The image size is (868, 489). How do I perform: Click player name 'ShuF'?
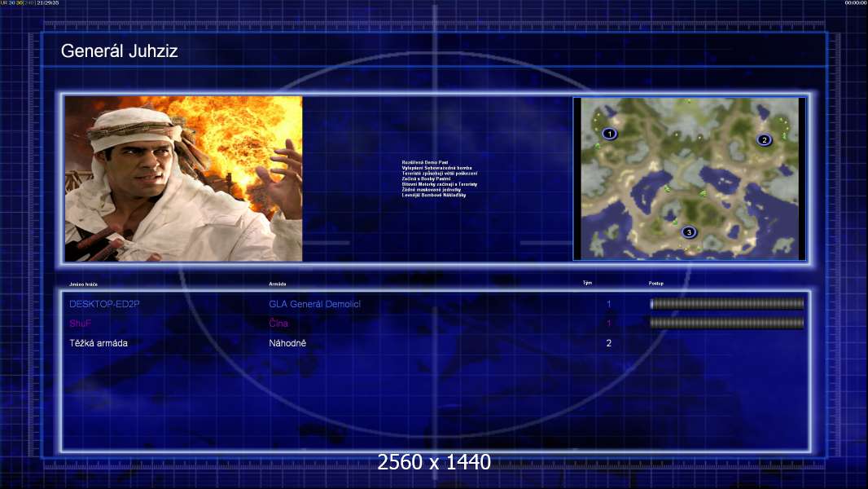[x=81, y=324]
